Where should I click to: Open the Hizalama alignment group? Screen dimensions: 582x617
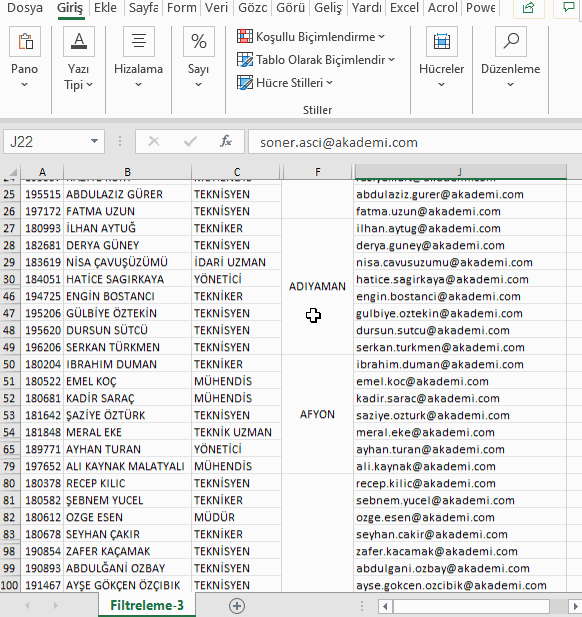tap(139, 58)
